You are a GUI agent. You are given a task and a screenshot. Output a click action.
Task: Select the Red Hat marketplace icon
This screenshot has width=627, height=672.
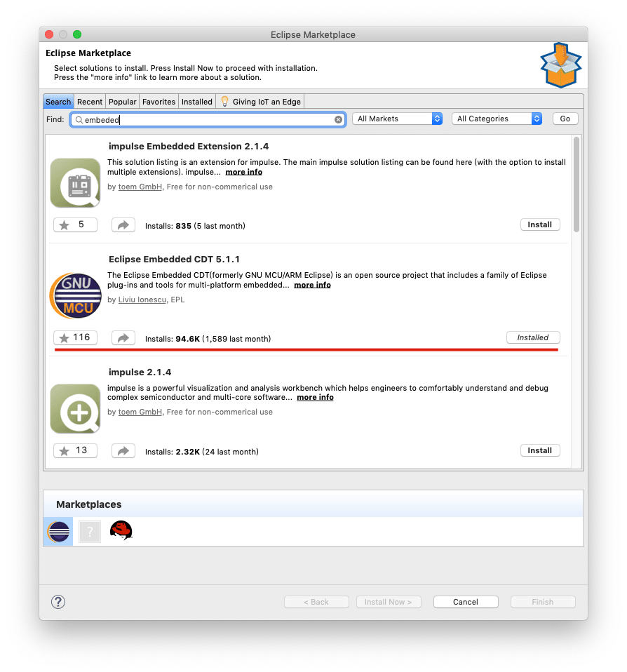click(121, 530)
